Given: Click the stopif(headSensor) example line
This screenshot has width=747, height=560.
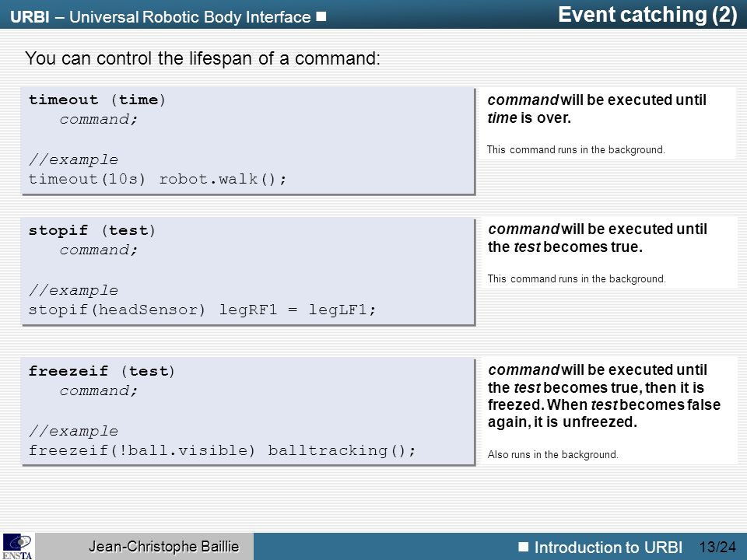Looking at the screenshot, I should (x=202, y=310).
